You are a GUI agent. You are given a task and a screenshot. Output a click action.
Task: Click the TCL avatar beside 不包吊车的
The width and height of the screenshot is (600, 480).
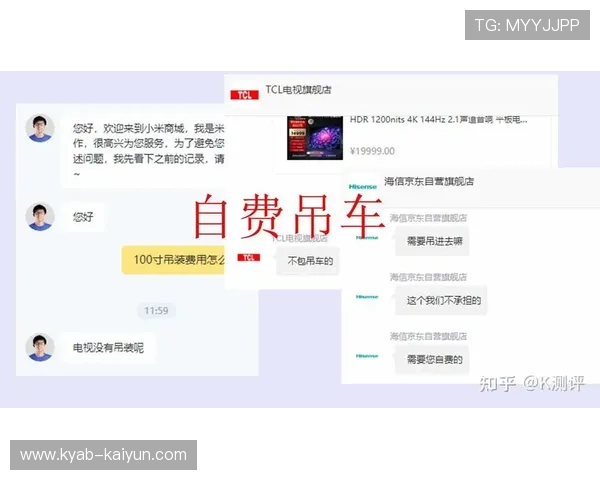point(249,258)
